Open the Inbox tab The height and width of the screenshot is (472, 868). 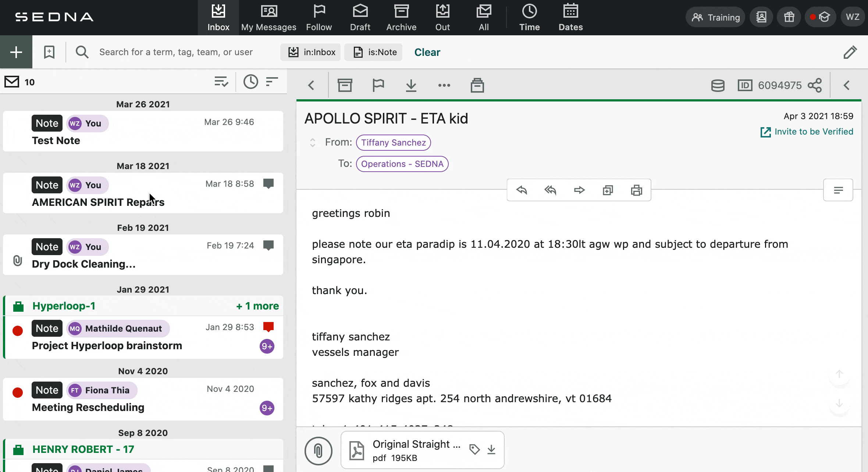pos(218,18)
